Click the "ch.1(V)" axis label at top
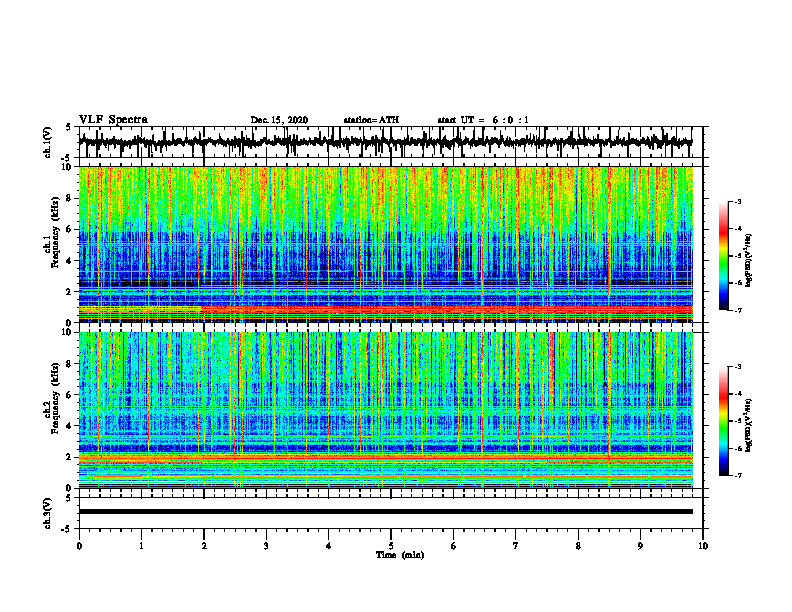Image resolution: width=792 pixels, height=612 pixels. click(48, 142)
